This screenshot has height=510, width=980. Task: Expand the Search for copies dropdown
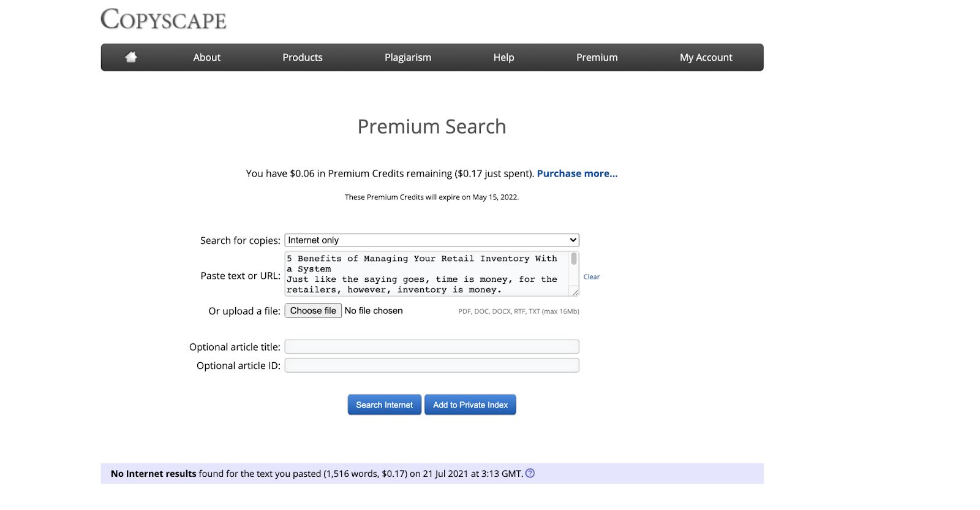pos(432,240)
